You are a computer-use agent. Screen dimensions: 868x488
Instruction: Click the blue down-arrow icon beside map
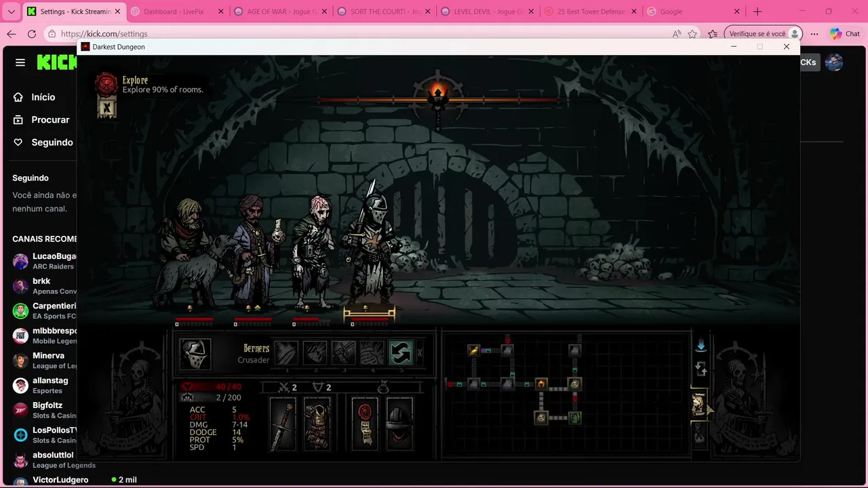coord(701,346)
